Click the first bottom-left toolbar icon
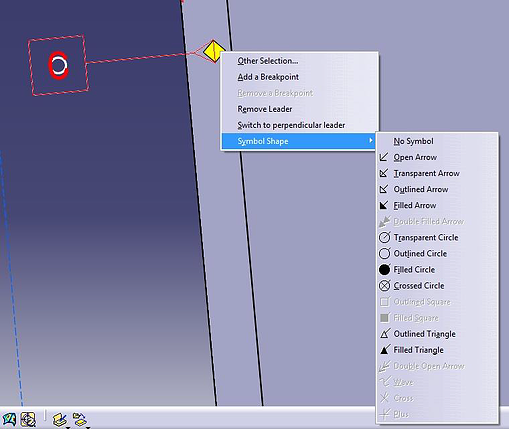The image size is (509, 429). [9, 420]
